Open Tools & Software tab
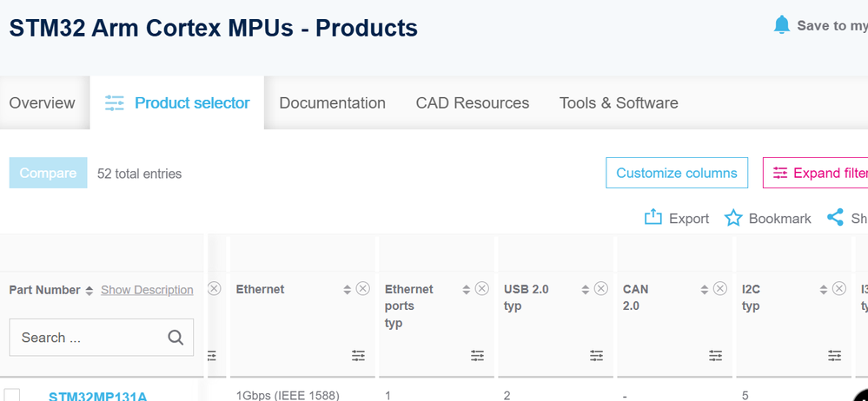Screen dimensions: 868x401 (619, 103)
